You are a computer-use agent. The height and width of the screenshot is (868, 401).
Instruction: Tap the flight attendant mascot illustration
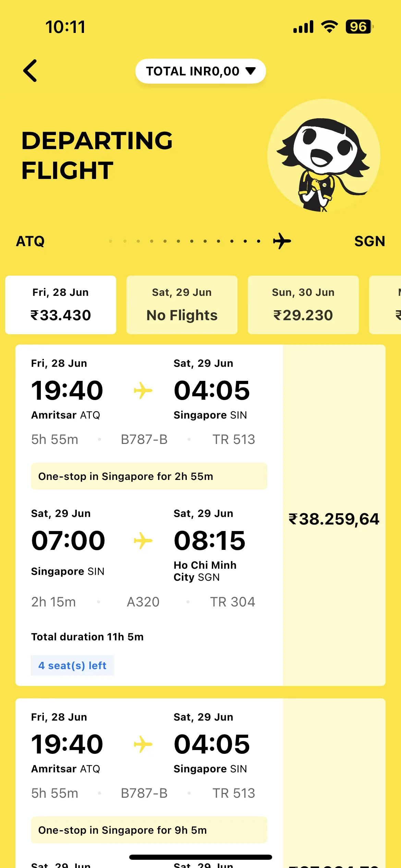[324, 156]
